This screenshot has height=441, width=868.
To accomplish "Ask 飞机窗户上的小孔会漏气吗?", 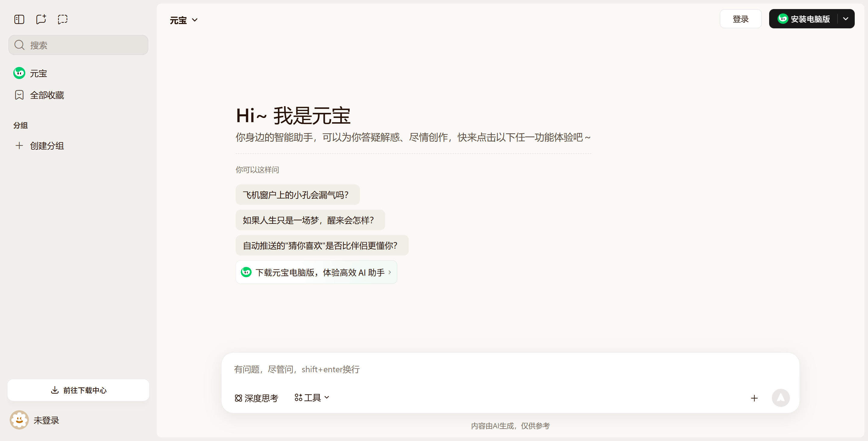I will [297, 195].
